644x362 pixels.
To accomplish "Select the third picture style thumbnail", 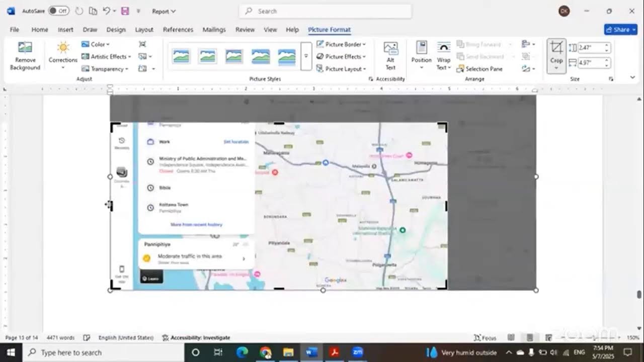I will [x=233, y=56].
